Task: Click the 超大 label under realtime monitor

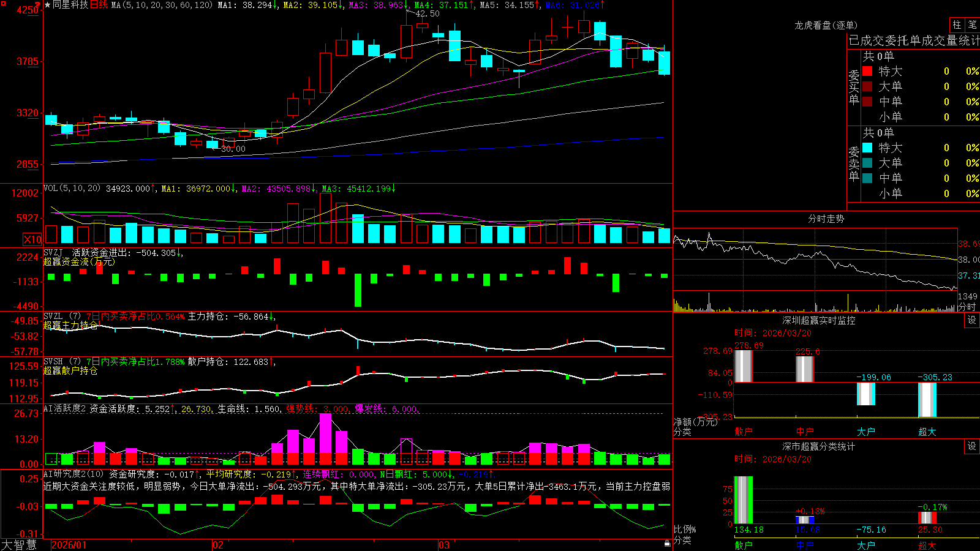Action: (927, 432)
